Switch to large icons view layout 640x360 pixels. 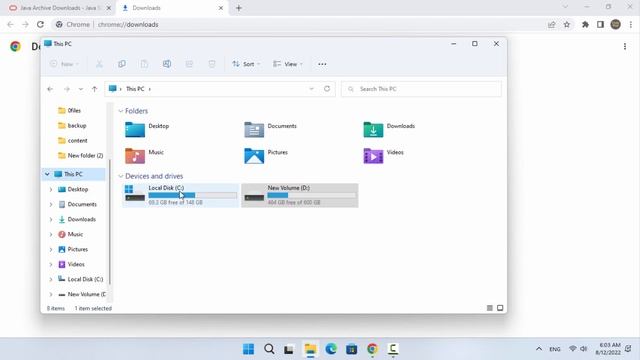pyautogui.click(x=500, y=308)
